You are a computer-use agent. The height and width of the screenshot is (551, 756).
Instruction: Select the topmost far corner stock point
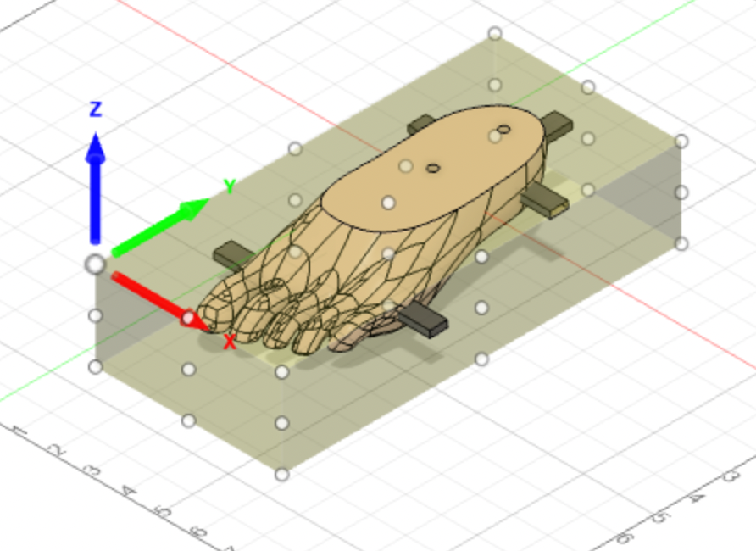pos(495,34)
